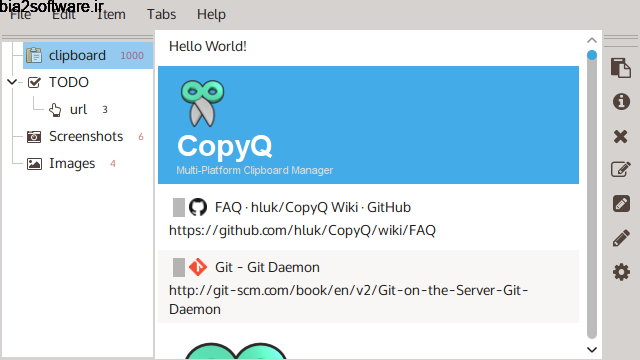Click the GitHub octocat icon
This screenshot has width=640, height=360.
point(198,207)
